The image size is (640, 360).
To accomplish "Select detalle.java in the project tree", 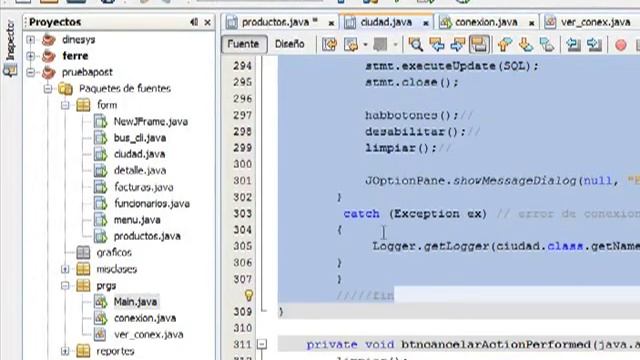I will (140, 171).
